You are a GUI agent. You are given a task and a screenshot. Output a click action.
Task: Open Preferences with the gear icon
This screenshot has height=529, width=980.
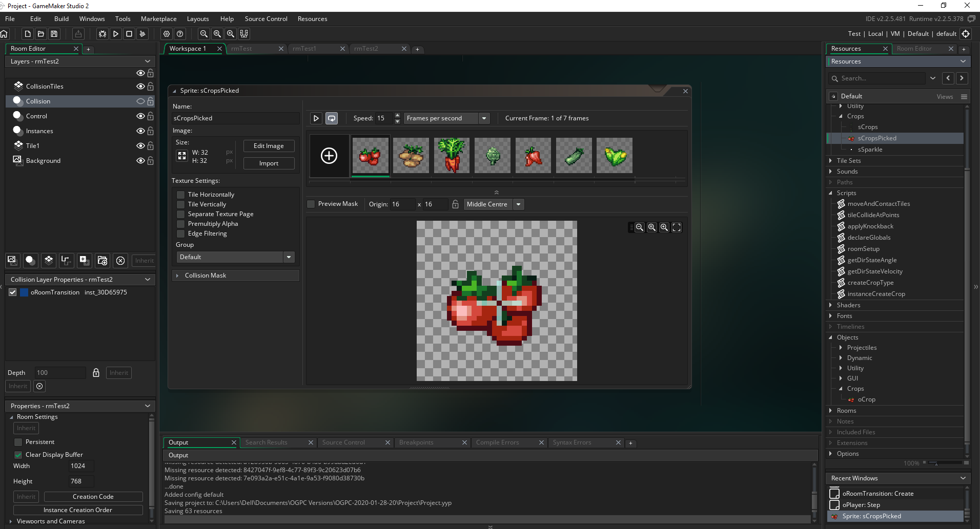(x=166, y=34)
